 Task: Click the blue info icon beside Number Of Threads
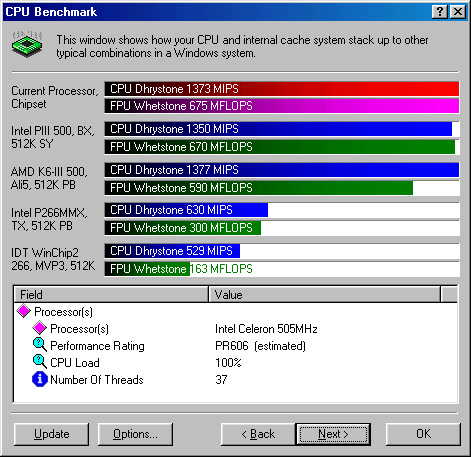(x=40, y=379)
